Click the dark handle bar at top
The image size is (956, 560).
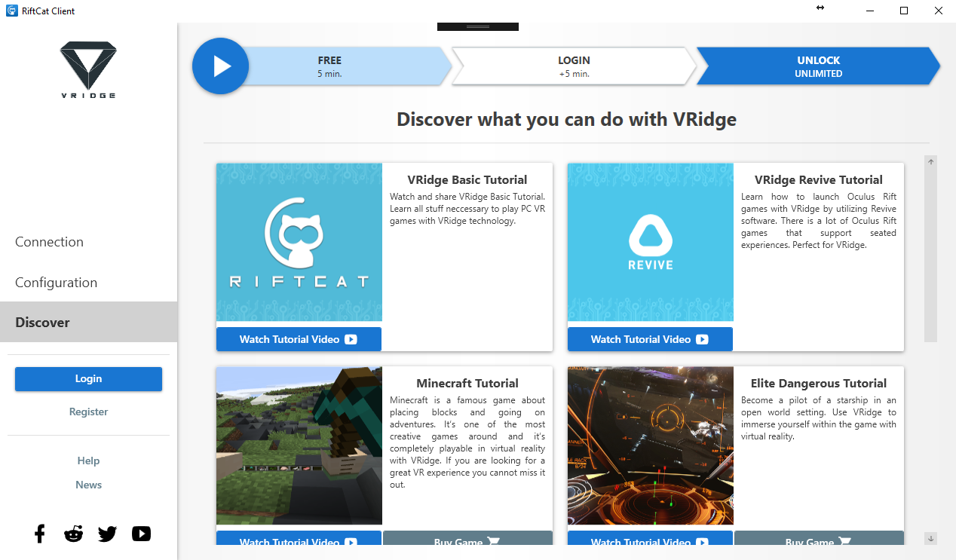click(x=478, y=26)
